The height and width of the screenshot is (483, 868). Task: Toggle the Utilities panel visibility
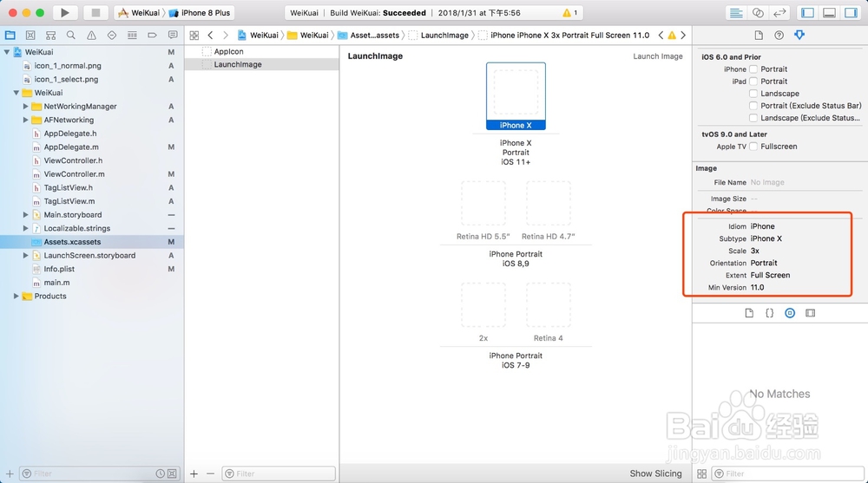tap(851, 13)
